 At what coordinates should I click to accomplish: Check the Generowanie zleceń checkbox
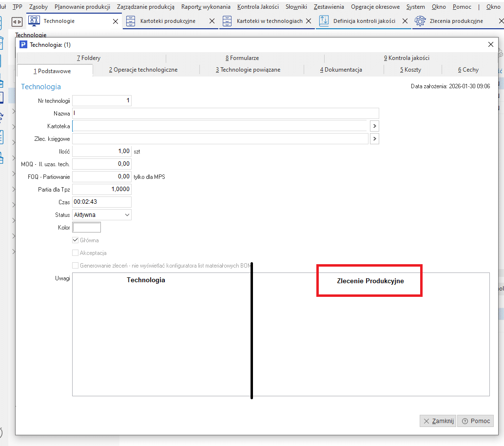pos(76,266)
